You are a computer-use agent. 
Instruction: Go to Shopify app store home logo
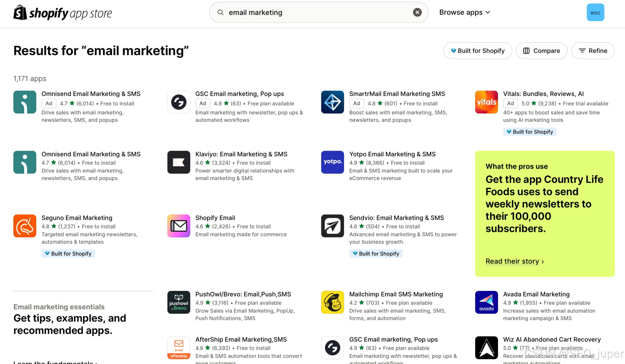point(63,13)
